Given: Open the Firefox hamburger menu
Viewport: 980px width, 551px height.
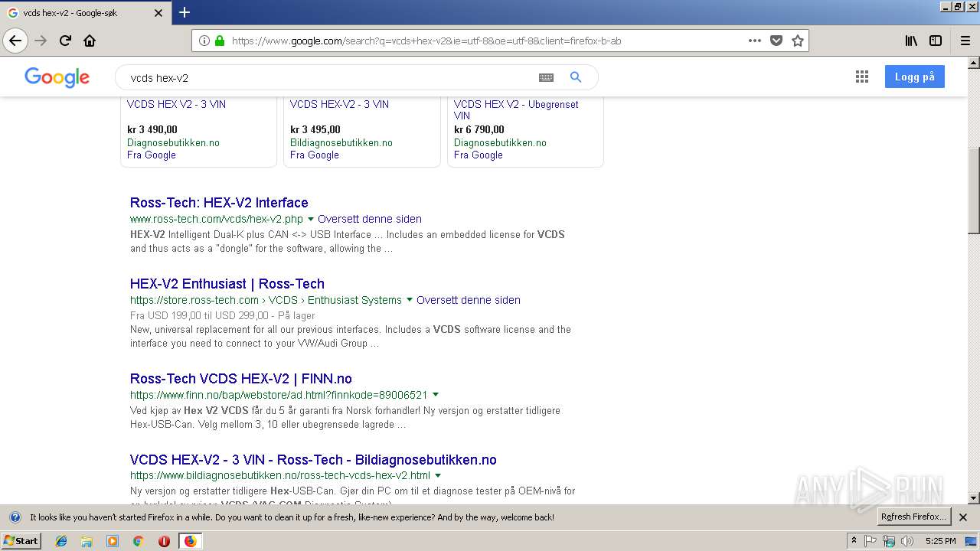Looking at the screenshot, I should (965, 41).
